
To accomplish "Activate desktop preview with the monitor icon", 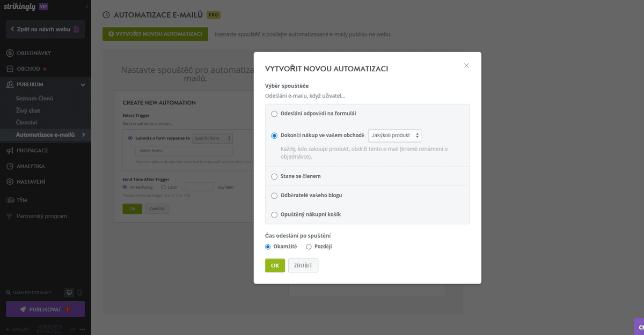I will point(69,293).
